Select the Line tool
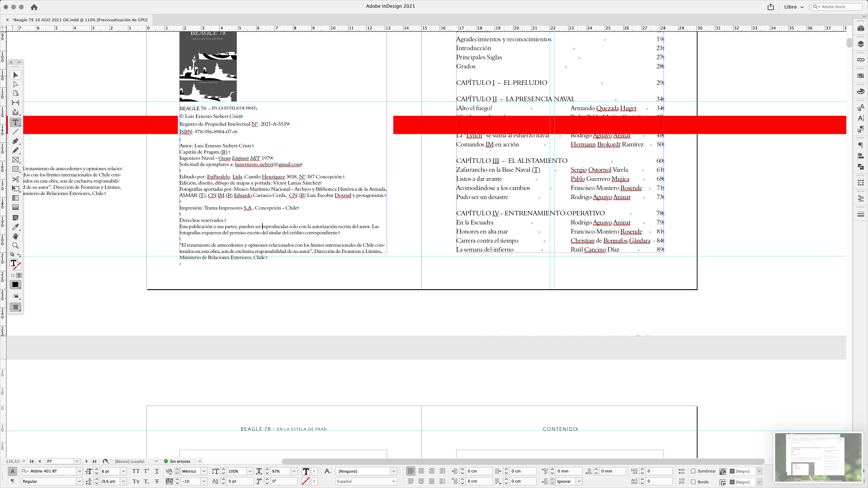Image resolution: width=868 pixels, height=488 pixels. tap(15, 132)
